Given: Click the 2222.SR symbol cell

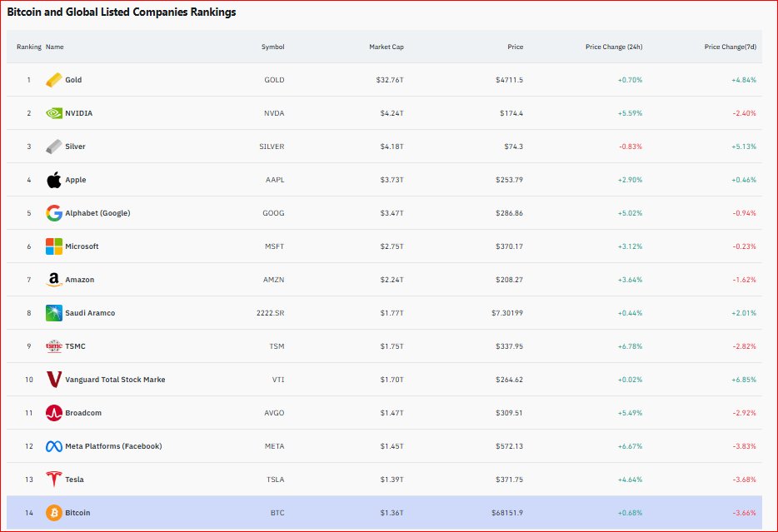Looking at the screenshot, I should [271, 313].
